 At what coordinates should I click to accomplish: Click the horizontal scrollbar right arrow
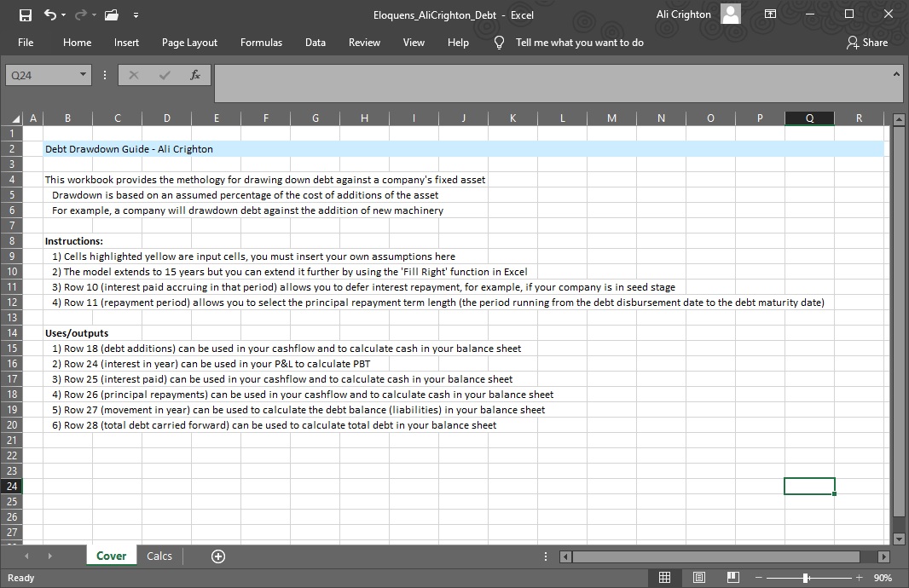[883, 556]
